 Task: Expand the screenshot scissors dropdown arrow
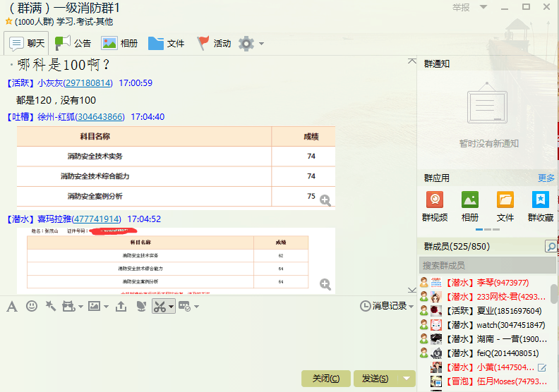click(171, 307)
